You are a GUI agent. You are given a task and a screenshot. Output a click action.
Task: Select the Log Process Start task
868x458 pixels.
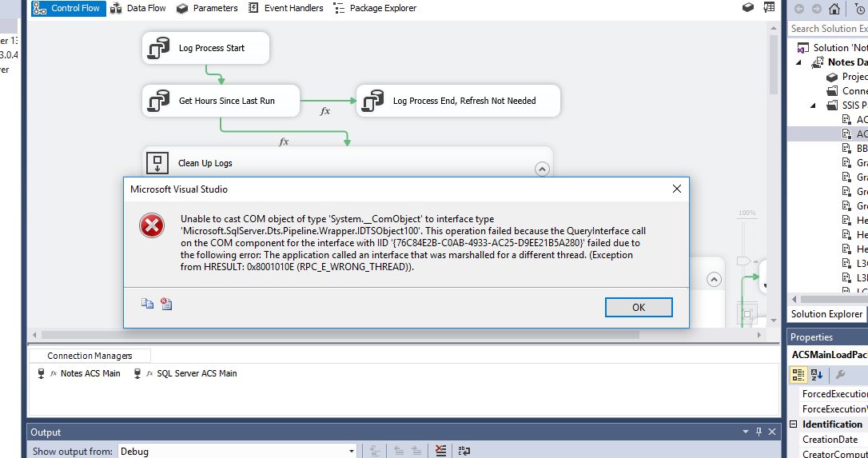pos(205,48)
